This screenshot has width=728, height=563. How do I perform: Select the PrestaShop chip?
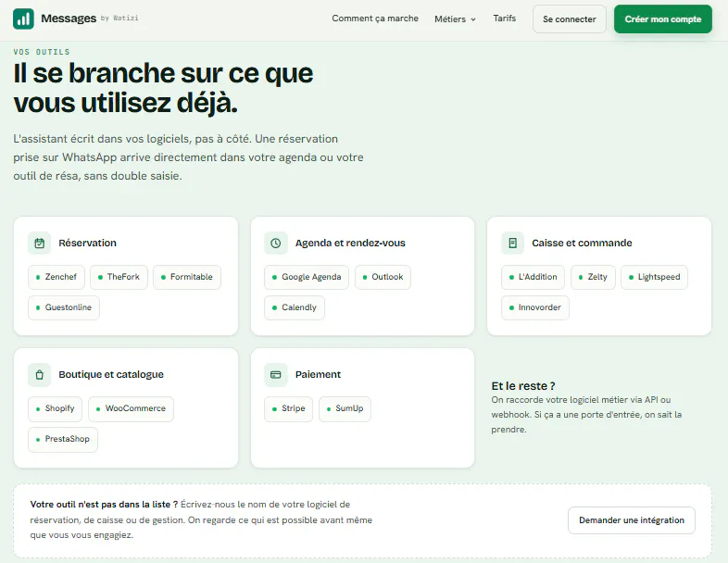(x=63, y=440)
